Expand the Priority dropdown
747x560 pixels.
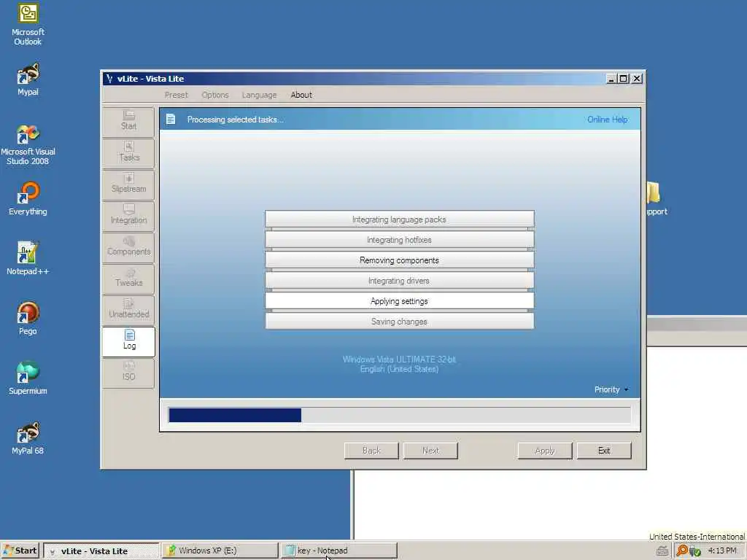pyautogui.click(x=611, y=389)
